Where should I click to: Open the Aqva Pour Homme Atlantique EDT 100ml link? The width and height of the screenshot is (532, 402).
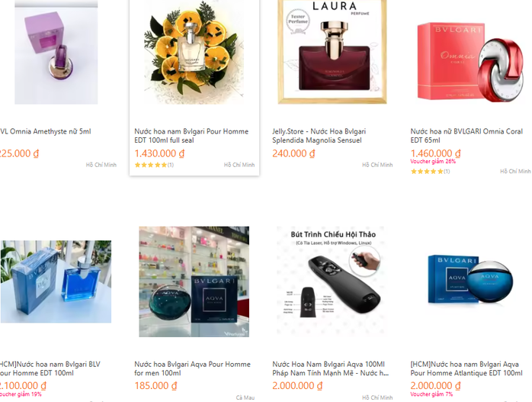(x=466, y=368)
